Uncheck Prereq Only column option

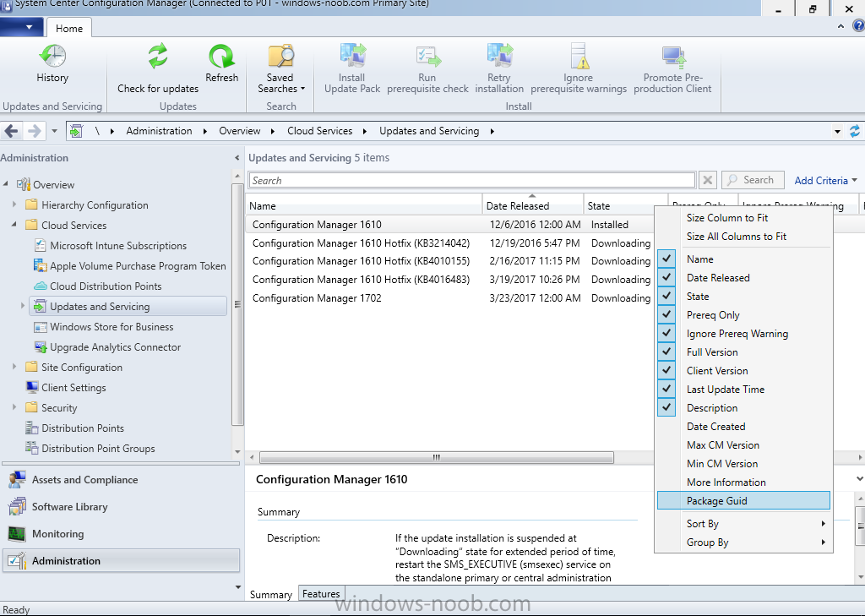pyautogui.click(x=666, y=314)
